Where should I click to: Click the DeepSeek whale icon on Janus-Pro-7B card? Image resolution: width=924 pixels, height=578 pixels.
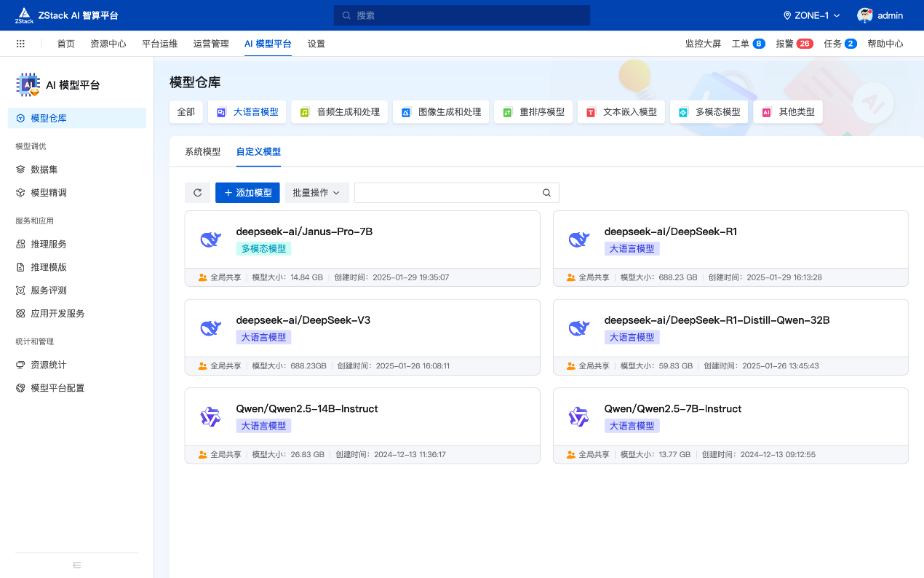pyautogui.click(x=211, y=239)
